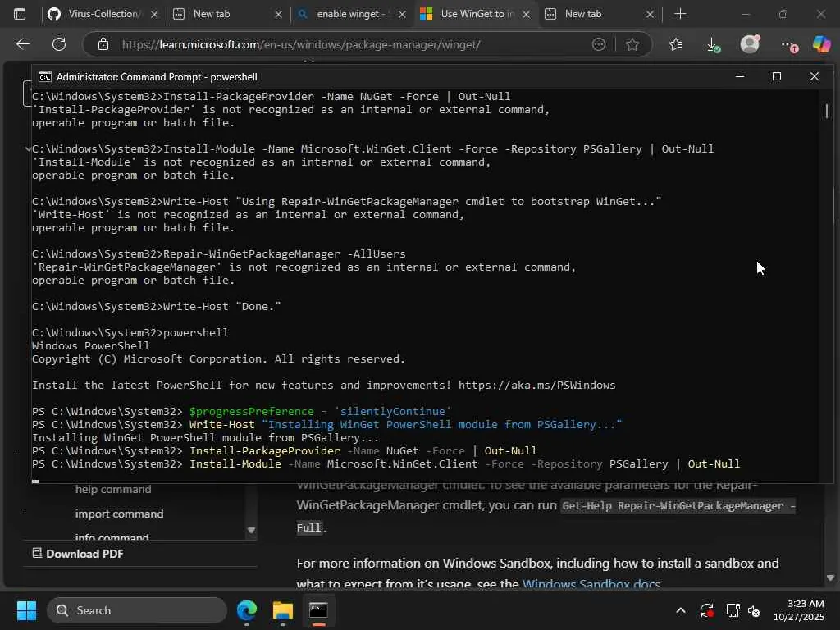Close the enable winget search tab
The image size is (840, 630).
tap(402, 15)
